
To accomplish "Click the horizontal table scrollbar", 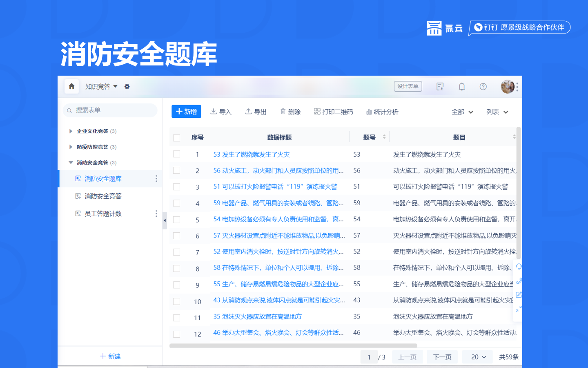I will 293,346.
